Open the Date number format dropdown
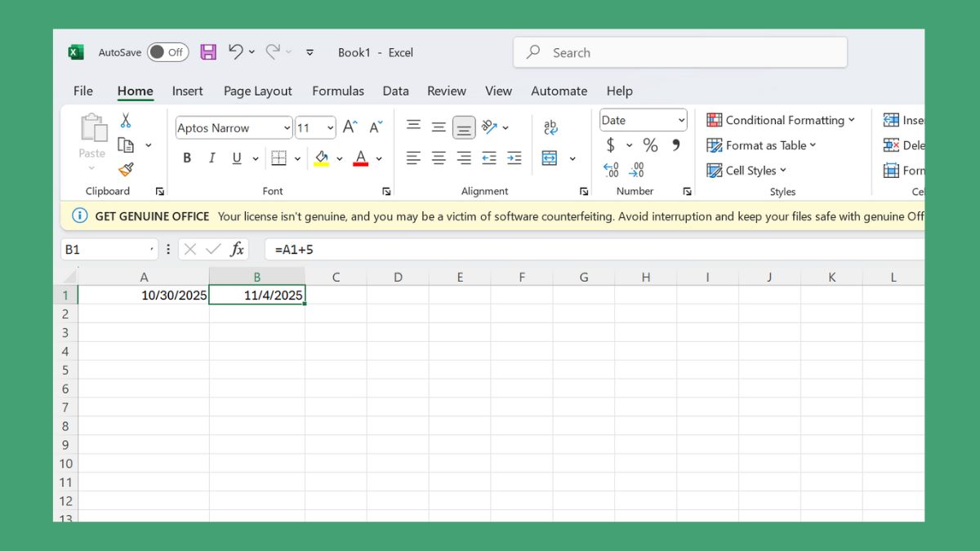Screen dimensions: 980x551 [643, 120]
